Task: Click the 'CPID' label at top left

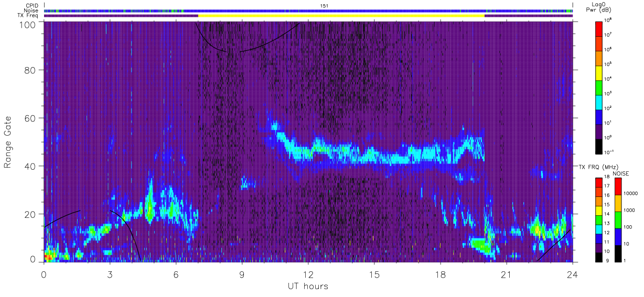Action: coord(32,6)
